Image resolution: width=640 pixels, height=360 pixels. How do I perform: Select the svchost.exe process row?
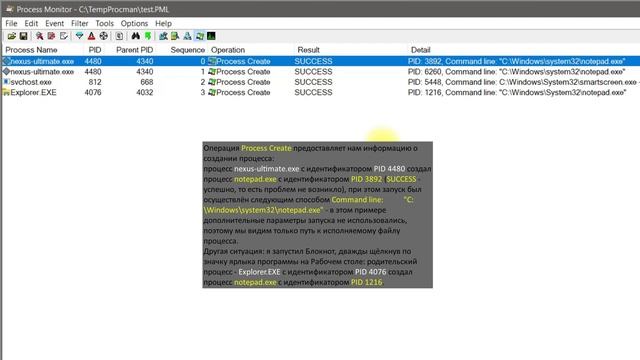click(x=320, y=82)
